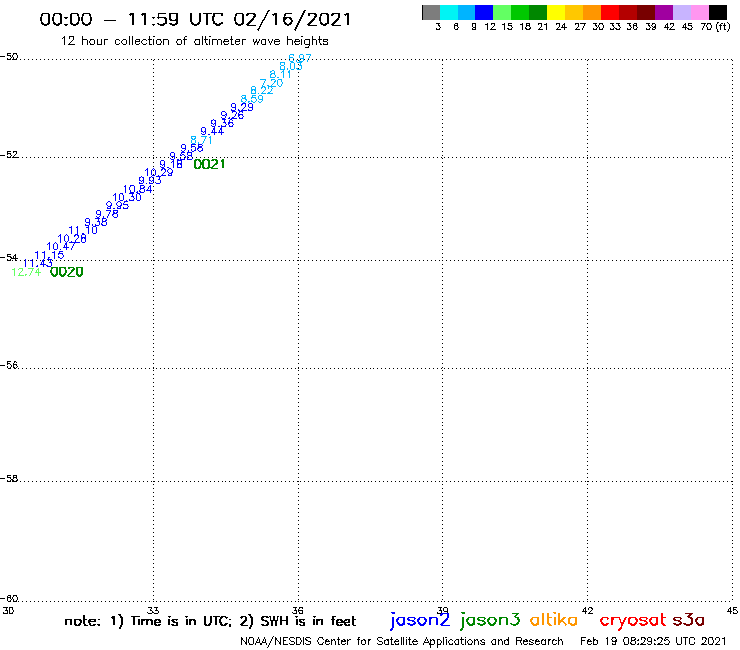Click the date range title '00:00 – 11:59 UTC 02/16/2021'
740x650 pixels.
(x=195, y=19)
